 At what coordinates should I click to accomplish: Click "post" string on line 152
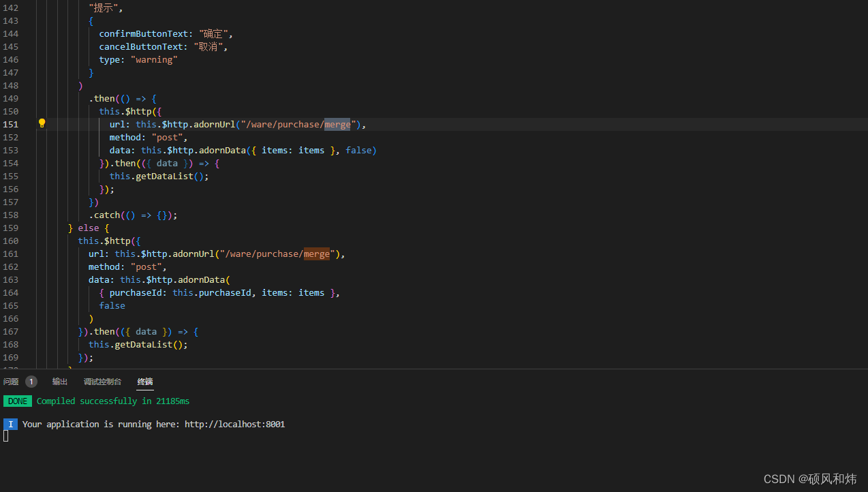[x=167, y=137]
